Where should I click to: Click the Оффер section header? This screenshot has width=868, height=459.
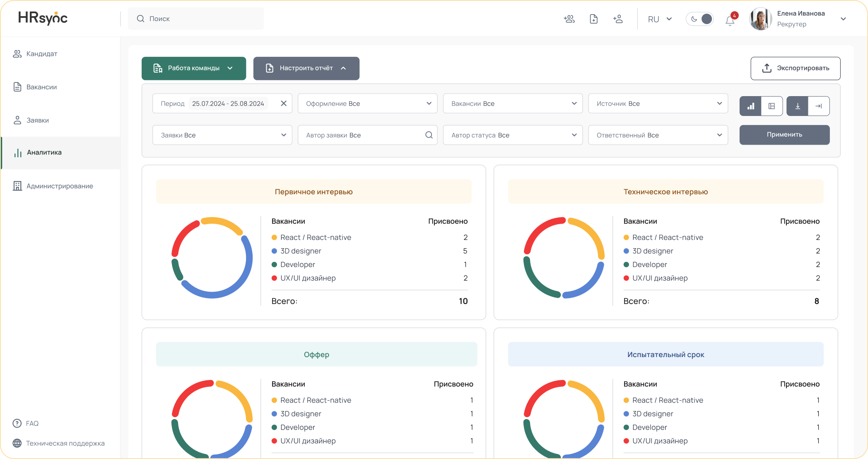[x=316, y=355]
